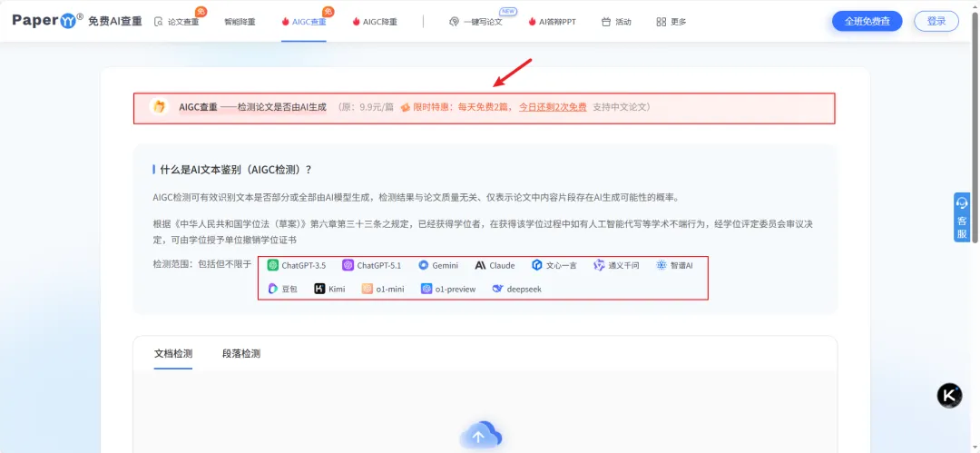Click the 今日还剩2次免费 link
This screenshot has height=453, width=980.
tap(553, 107)
